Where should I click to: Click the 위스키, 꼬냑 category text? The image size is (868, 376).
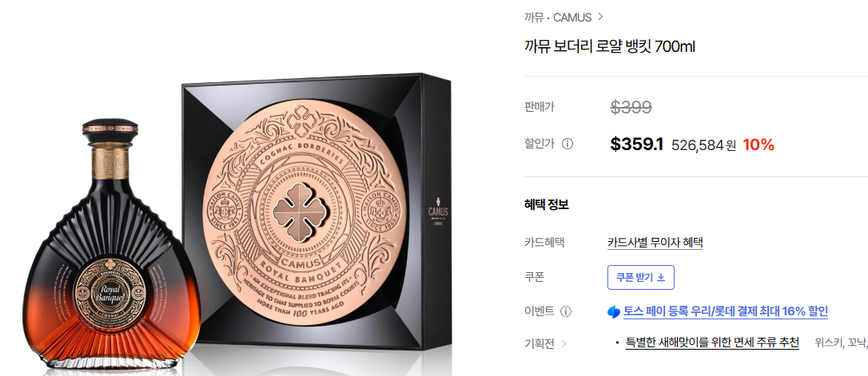coord(841,342)
